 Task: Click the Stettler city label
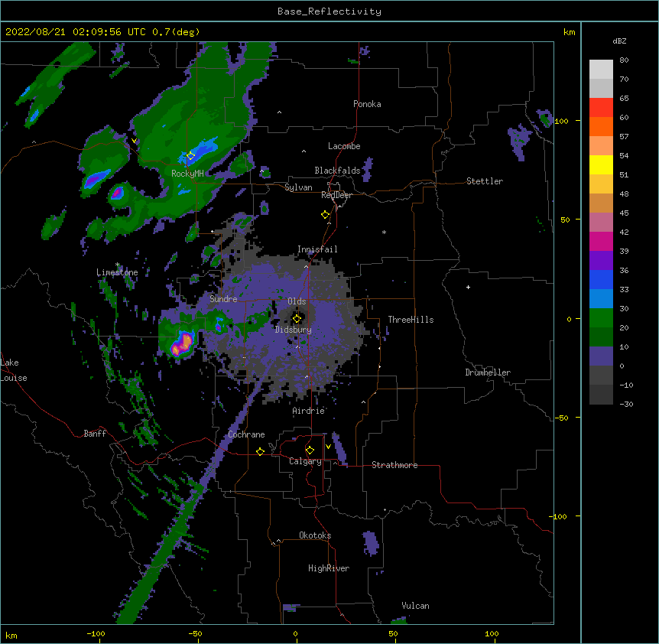[485, 181]
